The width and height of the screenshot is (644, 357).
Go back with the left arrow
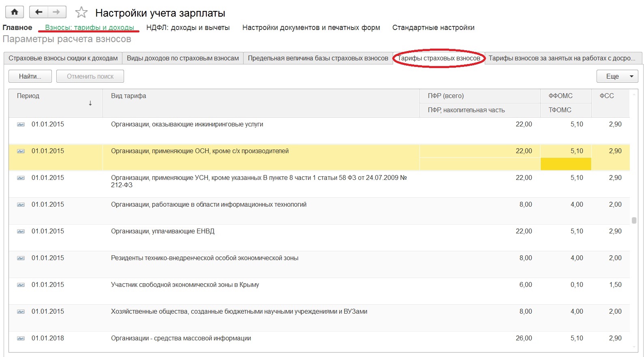[39, 12]
